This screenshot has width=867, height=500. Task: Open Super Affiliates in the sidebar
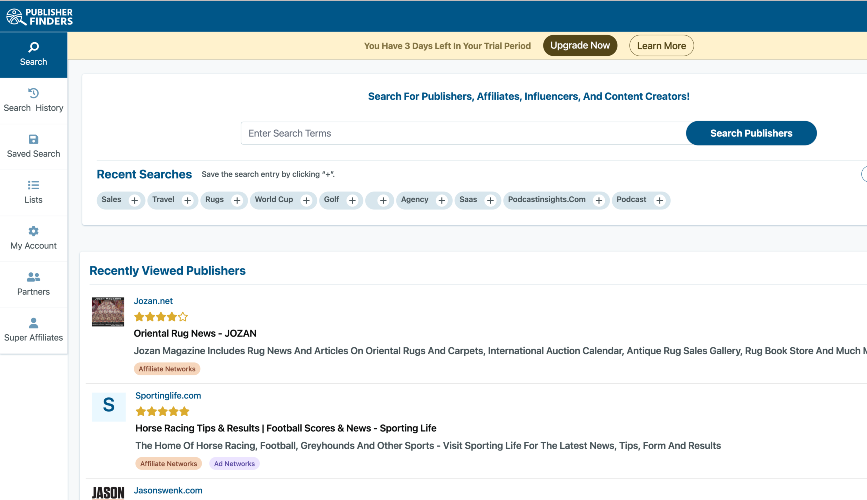(x=33, y=330)
